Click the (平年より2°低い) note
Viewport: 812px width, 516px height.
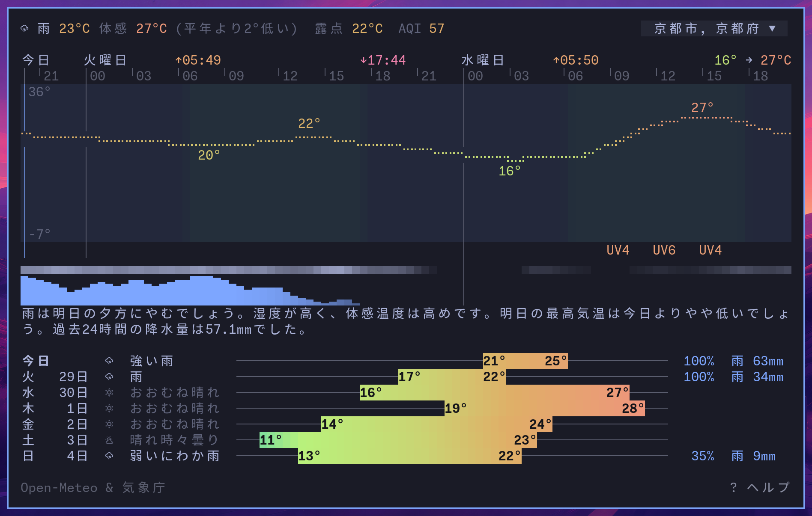click(236, 29)
